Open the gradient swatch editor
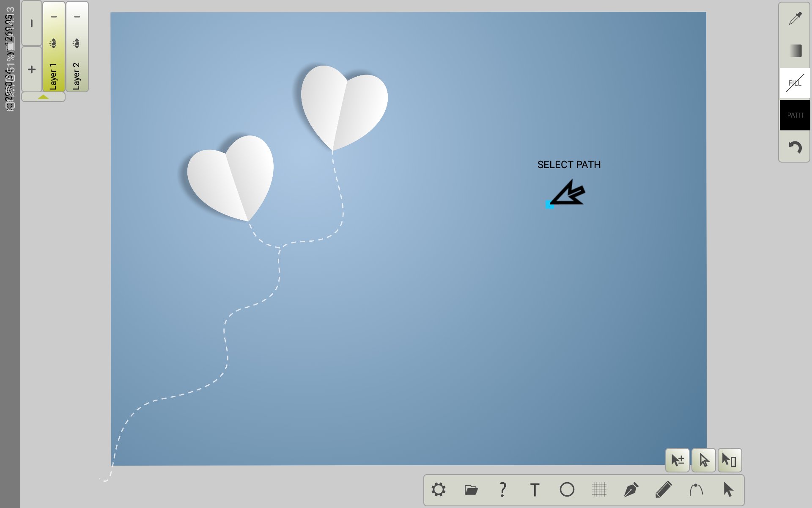The image size is (812, 508). [795, 51]
